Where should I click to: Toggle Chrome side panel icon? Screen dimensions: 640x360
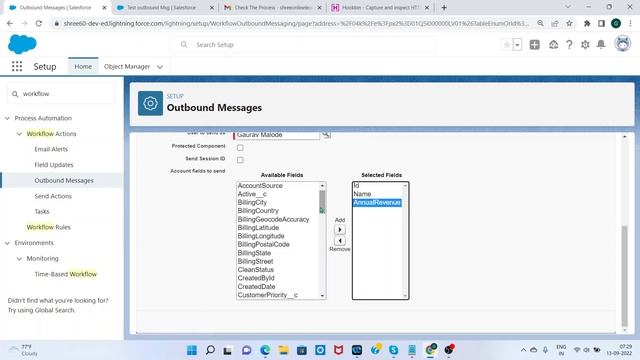coord(601,24)
